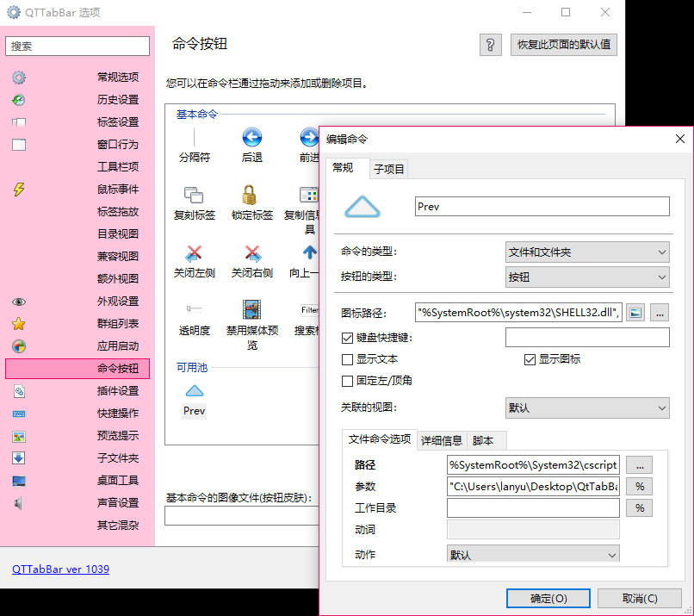Screen dimensions: 694x616
Task: Click the help question mark button
Action: click(x=491, y=45)
